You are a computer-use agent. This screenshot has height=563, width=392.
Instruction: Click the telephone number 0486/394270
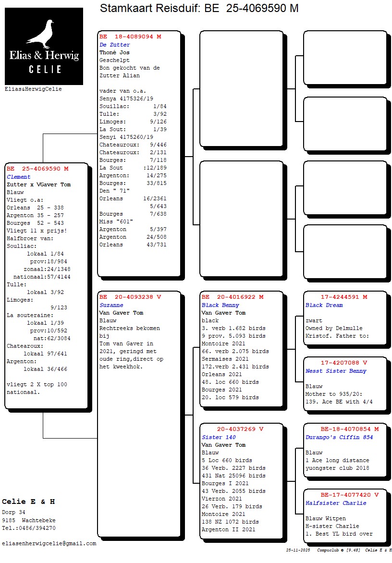click(x=38, y=528)
